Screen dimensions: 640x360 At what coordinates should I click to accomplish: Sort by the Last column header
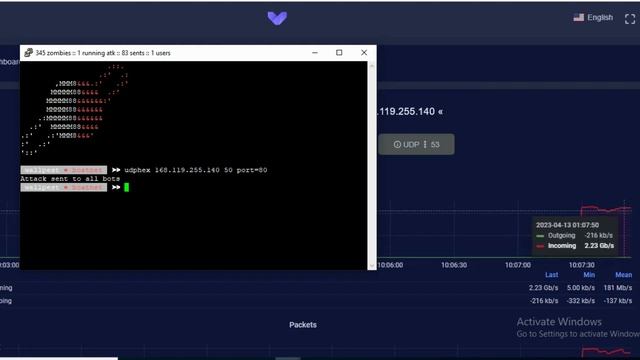(x=551, y=275)
